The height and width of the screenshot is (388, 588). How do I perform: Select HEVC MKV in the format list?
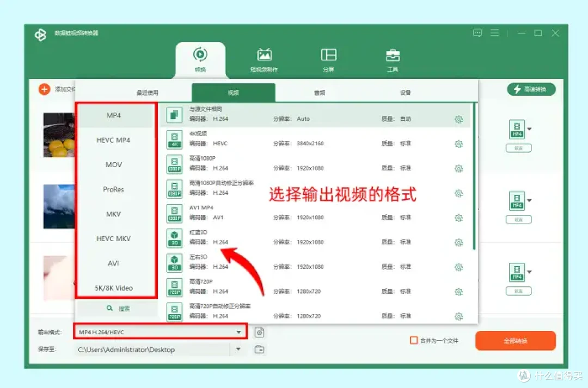[x=114, y=239]
